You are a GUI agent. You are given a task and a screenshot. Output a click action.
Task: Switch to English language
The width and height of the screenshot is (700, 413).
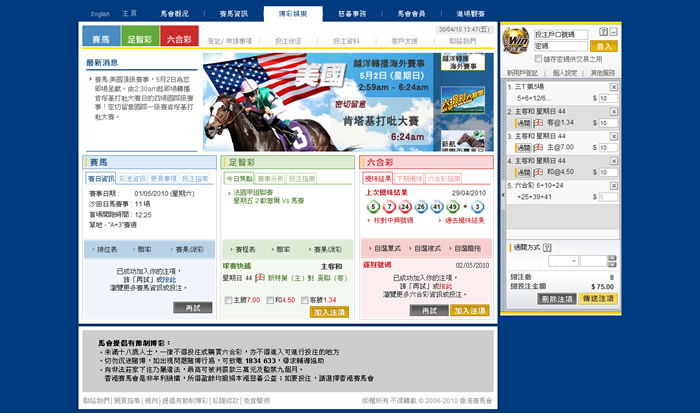coord(100,14)
